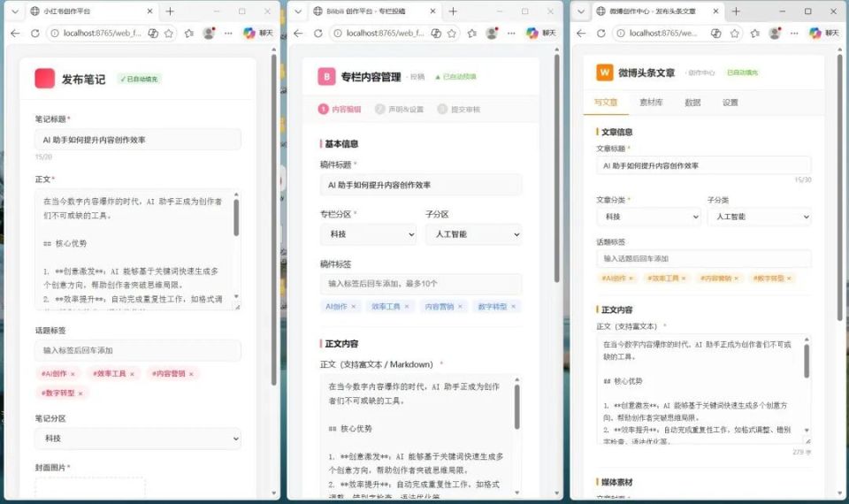Screen dimensions: 849x504
Task: Open a new tab in the 微博 window
Action: coord(736,11)
